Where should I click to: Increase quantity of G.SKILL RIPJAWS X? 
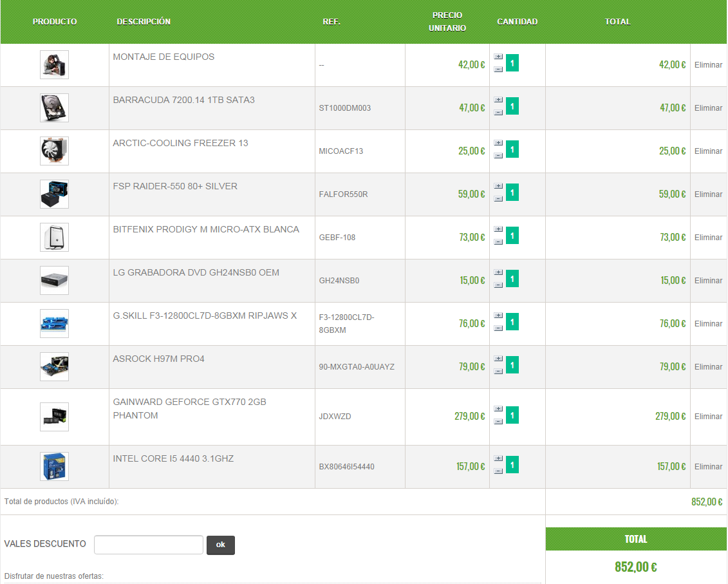498,316
